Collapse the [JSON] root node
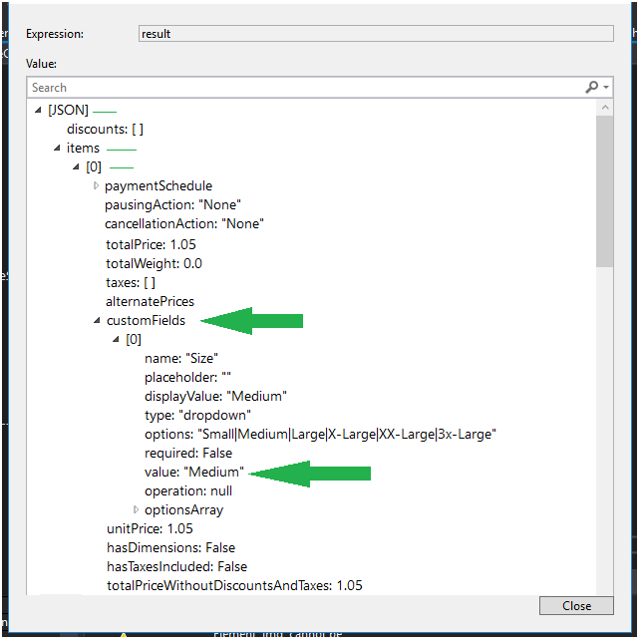This screenshot has width=644, height=644. point(38,110)
